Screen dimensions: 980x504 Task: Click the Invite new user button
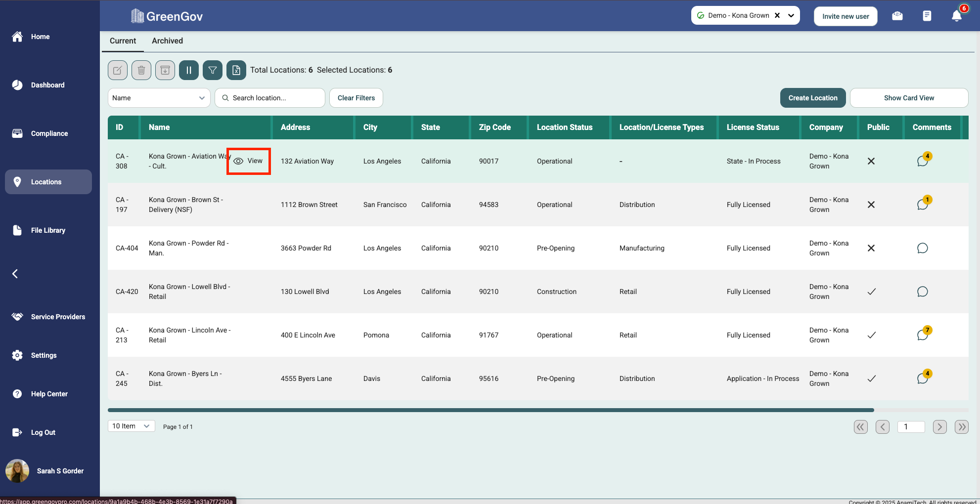coord(846,16)
